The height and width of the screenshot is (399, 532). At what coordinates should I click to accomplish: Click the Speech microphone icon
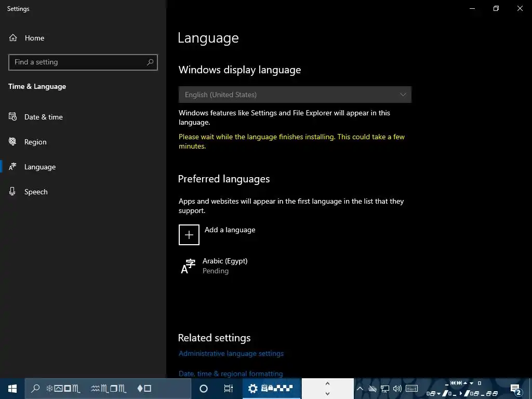tap(12, 191)
